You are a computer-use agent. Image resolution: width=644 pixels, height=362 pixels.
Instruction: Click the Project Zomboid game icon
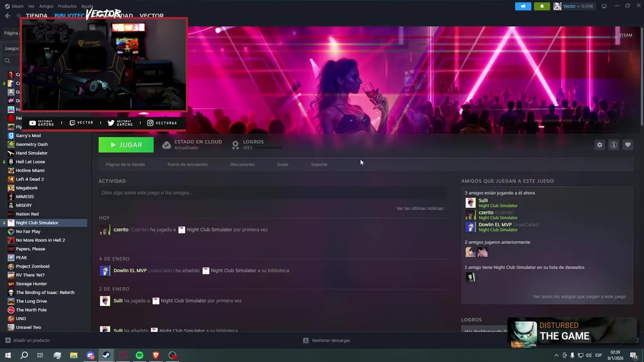click(x=11, y=266)
